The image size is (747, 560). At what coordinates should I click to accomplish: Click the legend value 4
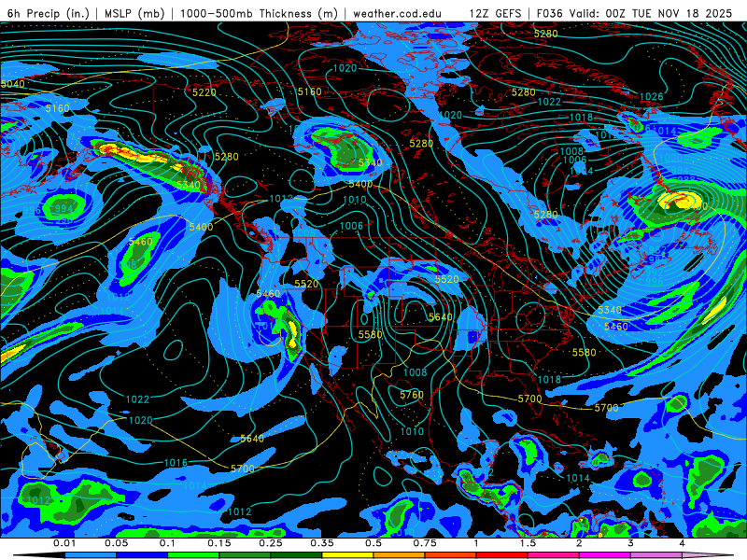pos(683,543)
